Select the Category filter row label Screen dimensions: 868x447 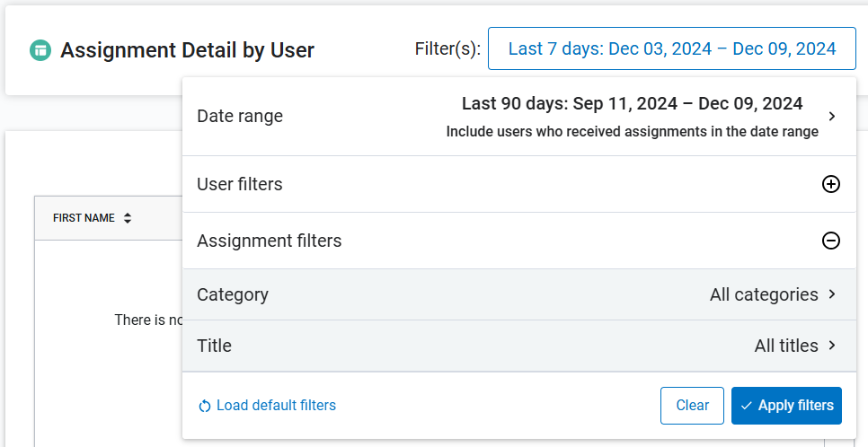coord(233,294)
